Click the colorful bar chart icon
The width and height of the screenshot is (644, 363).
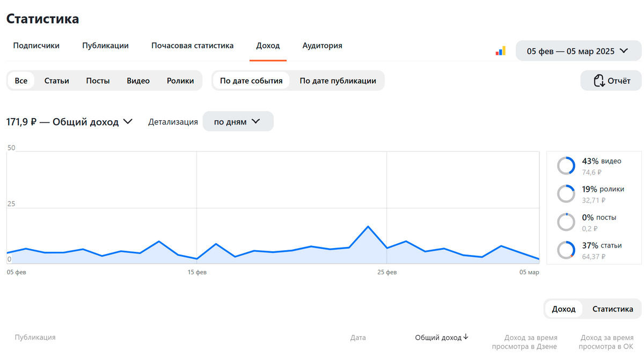[500, 51]
